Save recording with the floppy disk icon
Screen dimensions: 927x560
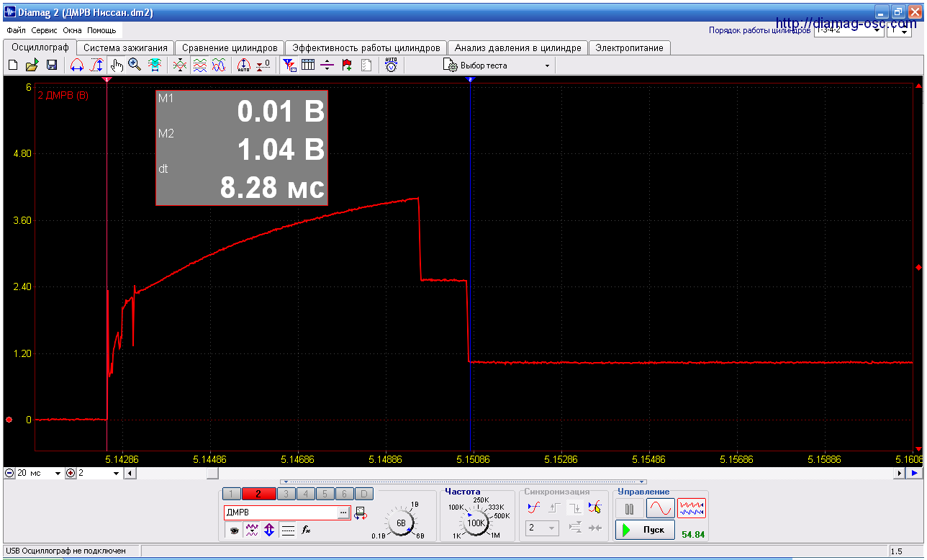[52, 66]
